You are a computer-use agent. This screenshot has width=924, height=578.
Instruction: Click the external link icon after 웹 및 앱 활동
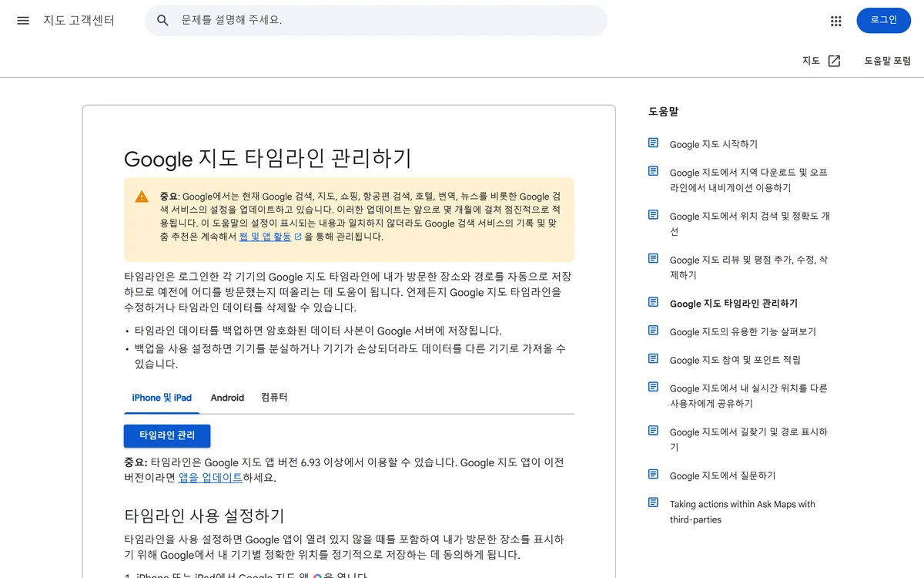pos(298,237)
